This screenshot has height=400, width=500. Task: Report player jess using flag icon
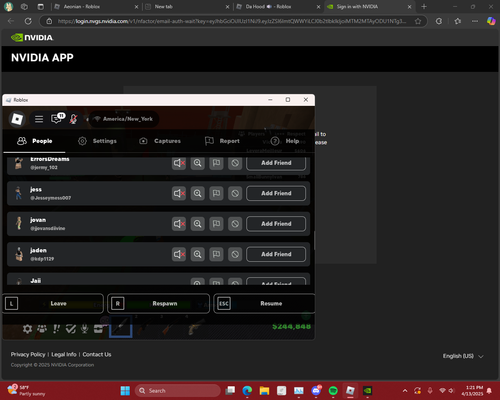pyautogui.click(x=216, y=193)
